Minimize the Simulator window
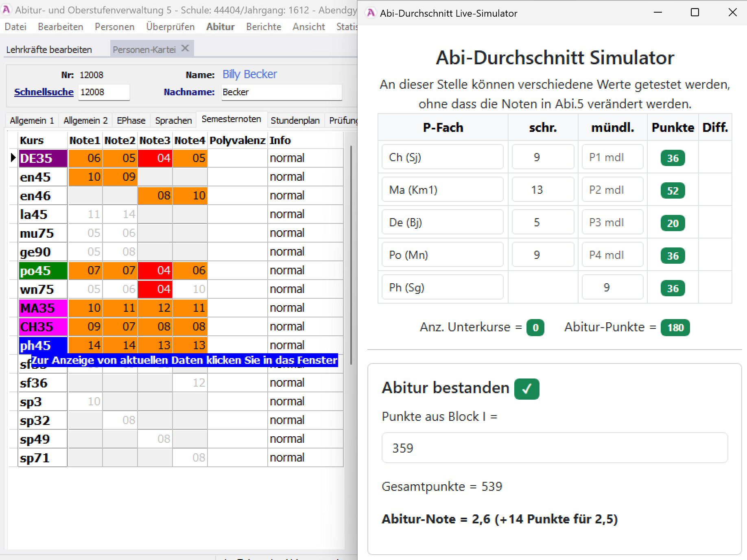 tap(657, 13)
